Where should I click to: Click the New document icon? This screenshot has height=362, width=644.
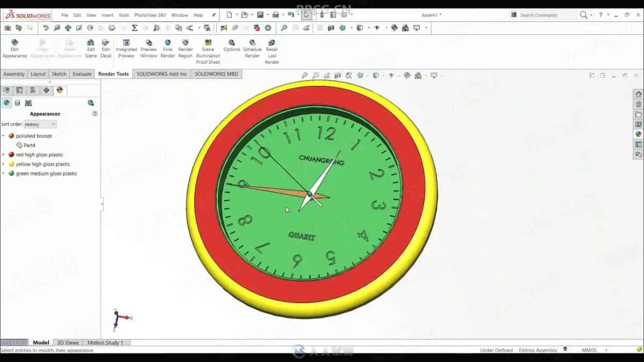[x=229, y=15]
